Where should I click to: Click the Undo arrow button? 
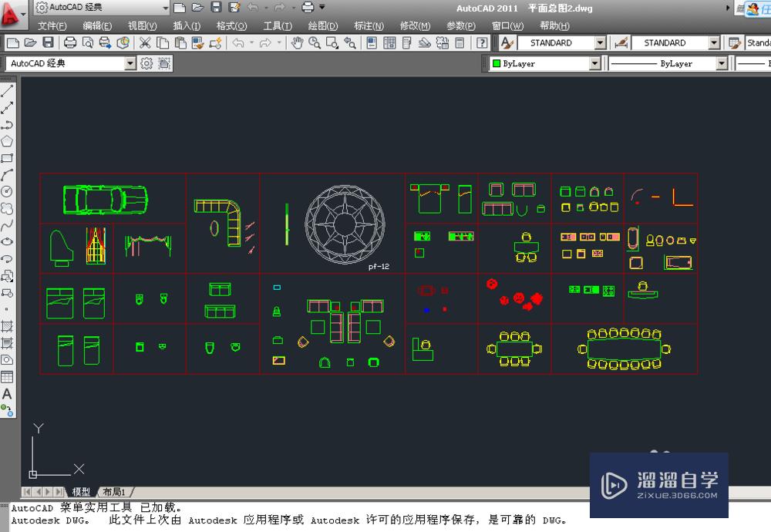[x=239, y=44]
